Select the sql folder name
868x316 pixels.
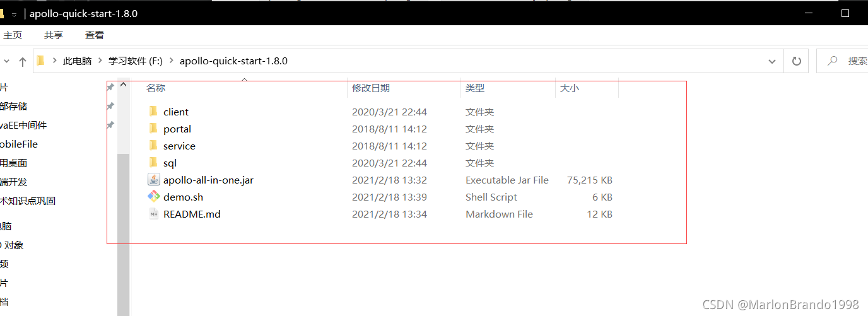(170, 163)
